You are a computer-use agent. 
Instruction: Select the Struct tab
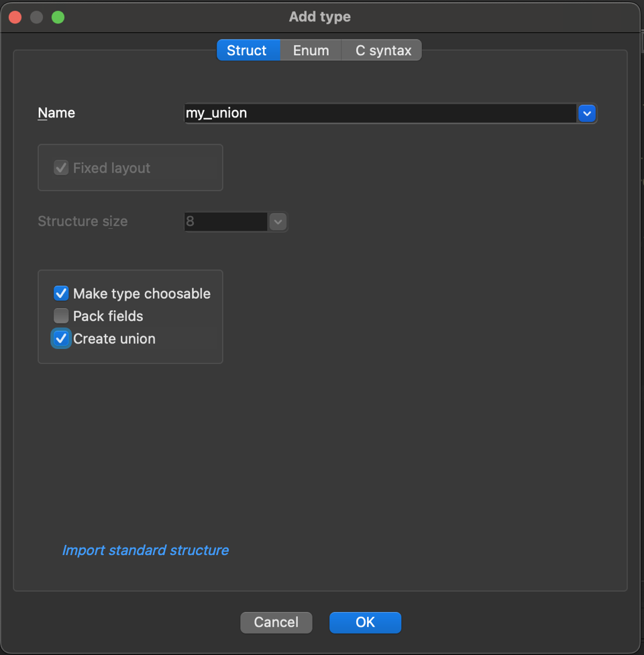click(x=247, y=50)
